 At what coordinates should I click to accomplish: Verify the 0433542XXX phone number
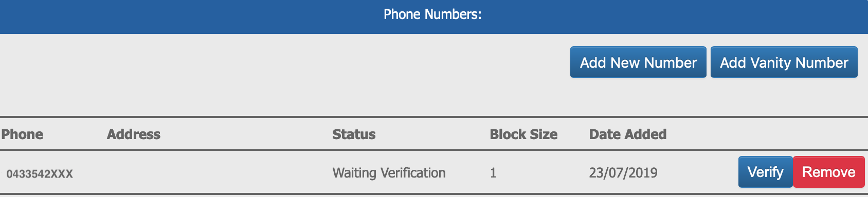pyautogui.click(x=766, y=172)
